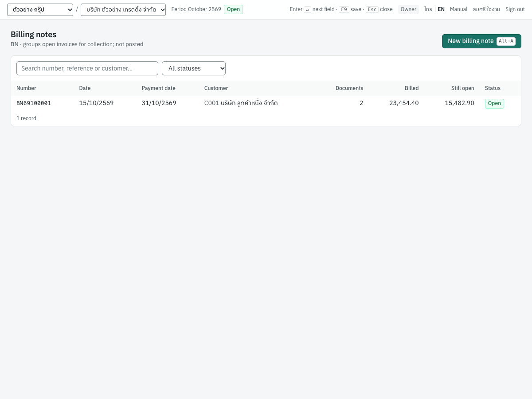Focus the search number or customer field
Viewport: 532px width, 399px height.
[x=87, y=68]
